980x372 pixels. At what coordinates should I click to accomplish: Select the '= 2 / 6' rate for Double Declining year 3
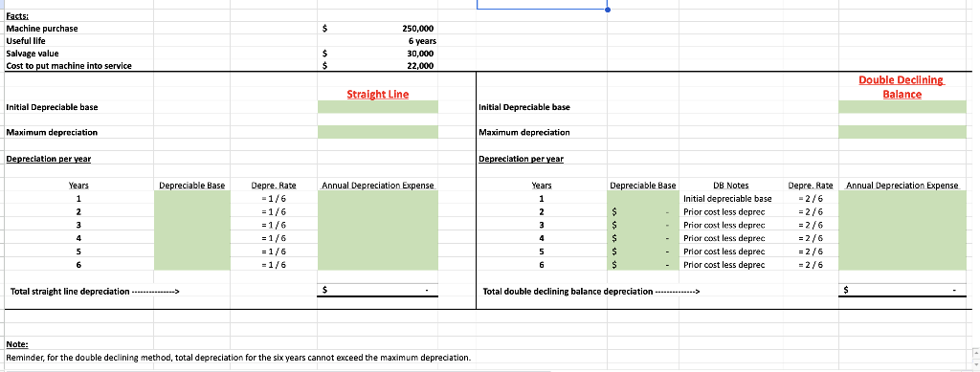tap(811, 225)
